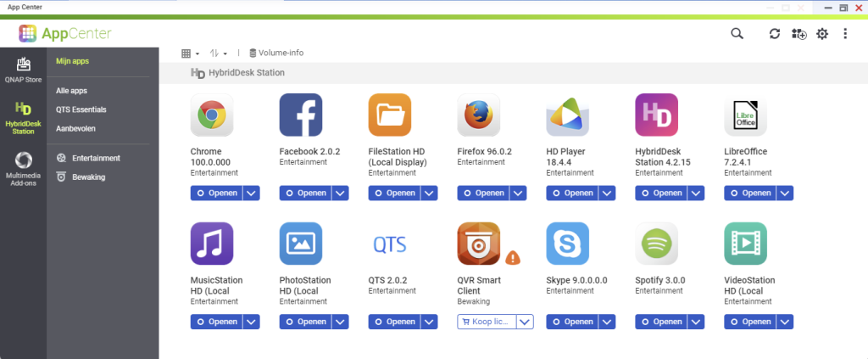Image resolution: width=868 pixels, height=359 pixels.
Task: Expand HD Player's dropdown arrow
Action: coord(607,193)
